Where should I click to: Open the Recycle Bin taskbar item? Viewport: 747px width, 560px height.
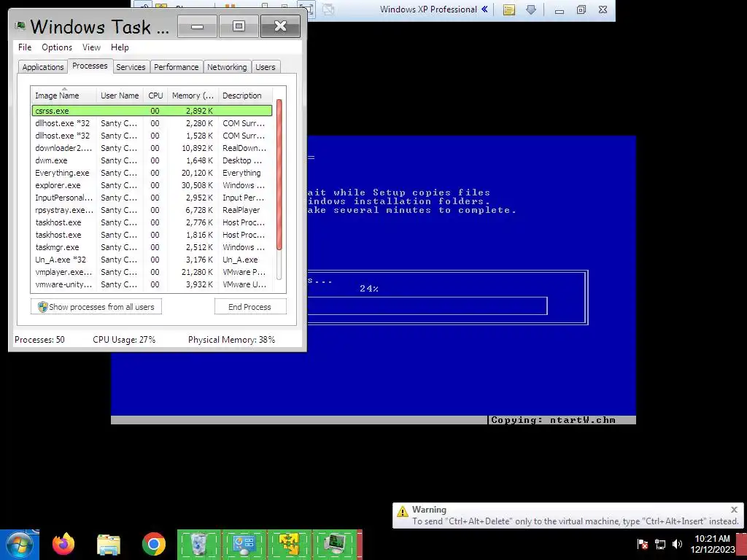[x=198, y=544]
